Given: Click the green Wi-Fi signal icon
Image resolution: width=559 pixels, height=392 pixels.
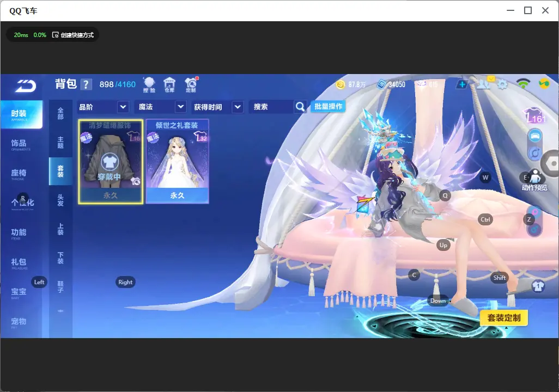Looking at the screenshot, I should click(x=523, y=84).
